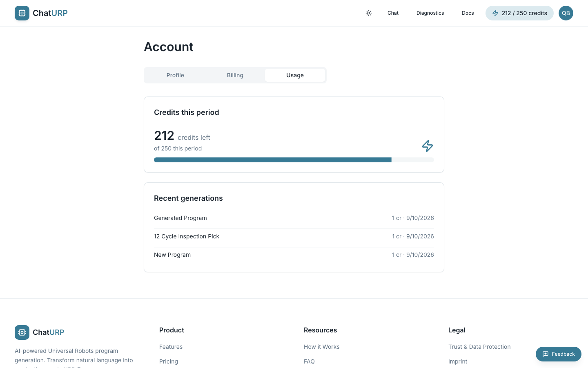This screenshot has width=588, height=368.
Task: Click the speech bubble icon on Feedback
Action: tap(546, 354)
